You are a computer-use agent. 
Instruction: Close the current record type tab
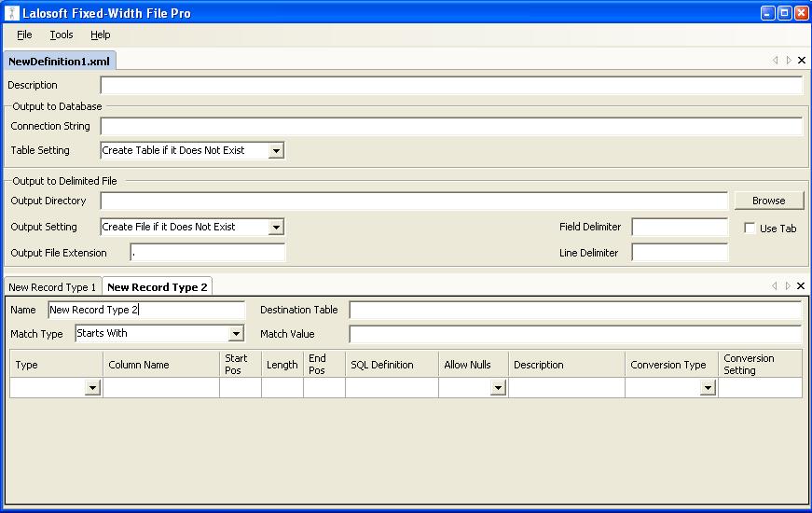801,286
